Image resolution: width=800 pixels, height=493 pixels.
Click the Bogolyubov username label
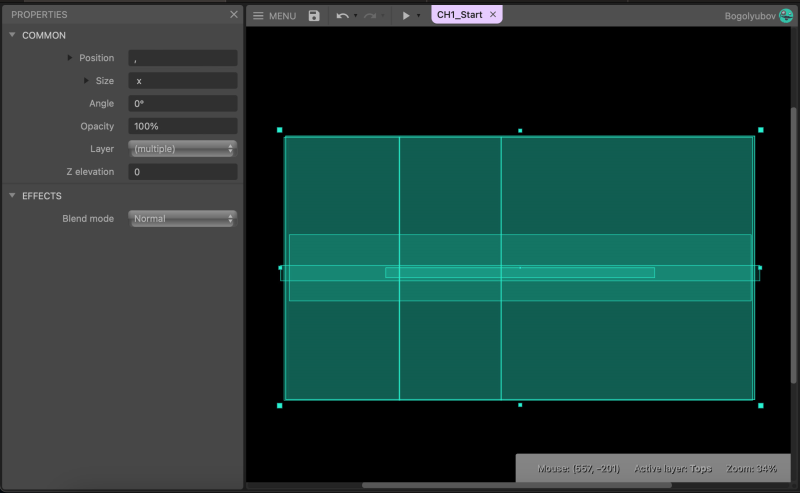[x=750, y=16]
